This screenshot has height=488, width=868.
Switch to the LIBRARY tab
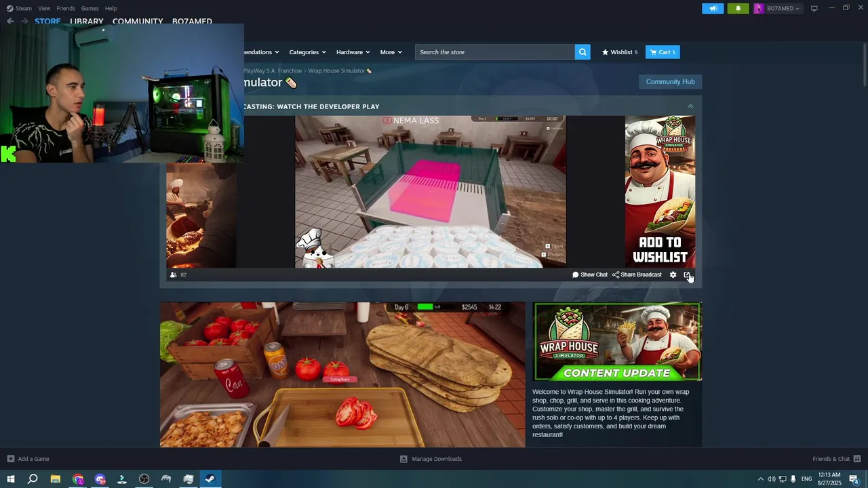(87, 21)
